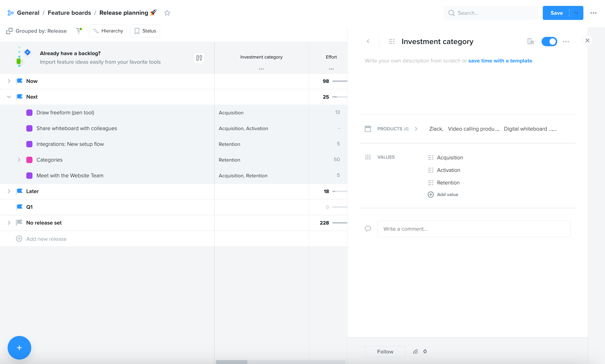
Task: Click the Next release flag icon
Action: tap(19, 97)
